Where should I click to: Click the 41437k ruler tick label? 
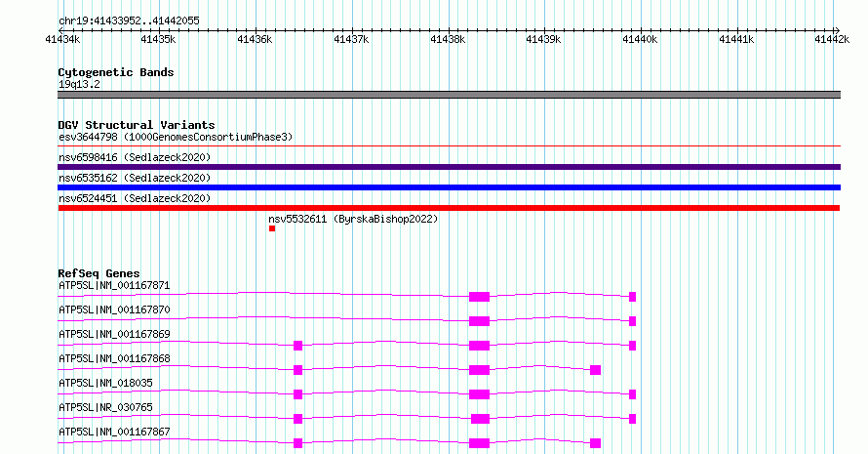351,39
